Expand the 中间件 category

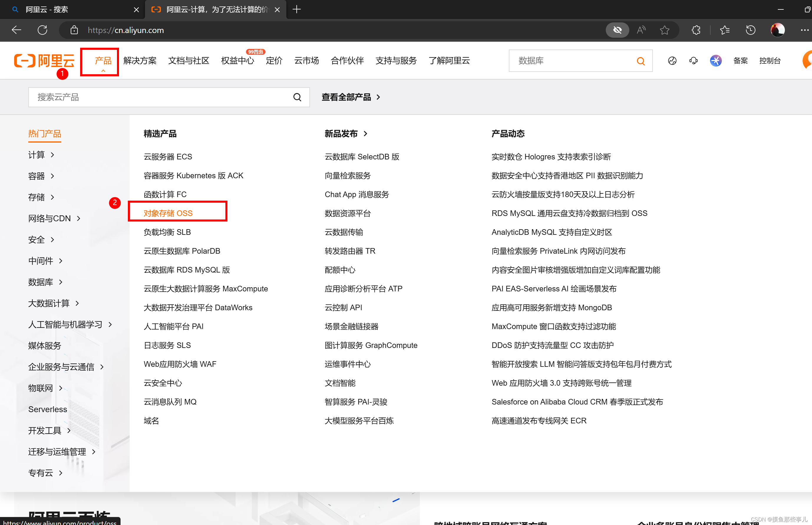[45, 261]
